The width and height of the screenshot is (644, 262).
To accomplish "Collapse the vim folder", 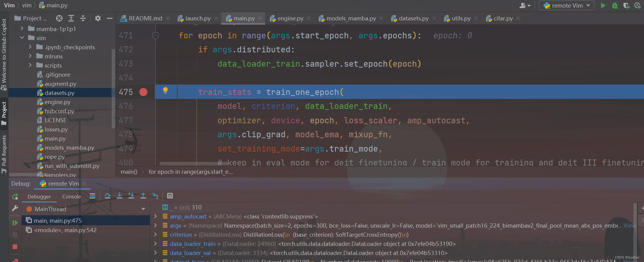I will [22, 38].
